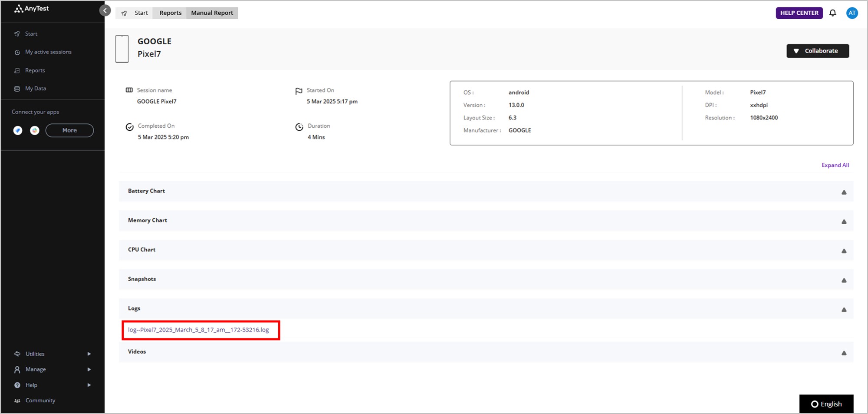Viewport: 868px width, 414px height.
Task: Click the Collaborate dropdown button
Action: point(818,51)
